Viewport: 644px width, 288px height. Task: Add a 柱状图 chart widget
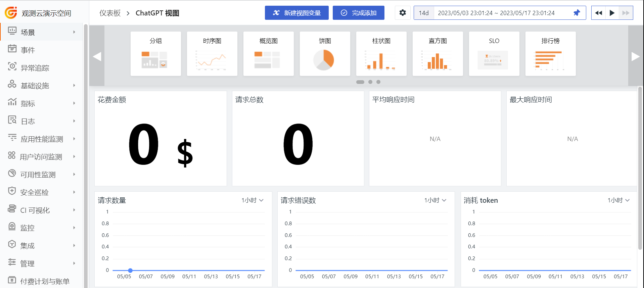[x=381, y=54]
